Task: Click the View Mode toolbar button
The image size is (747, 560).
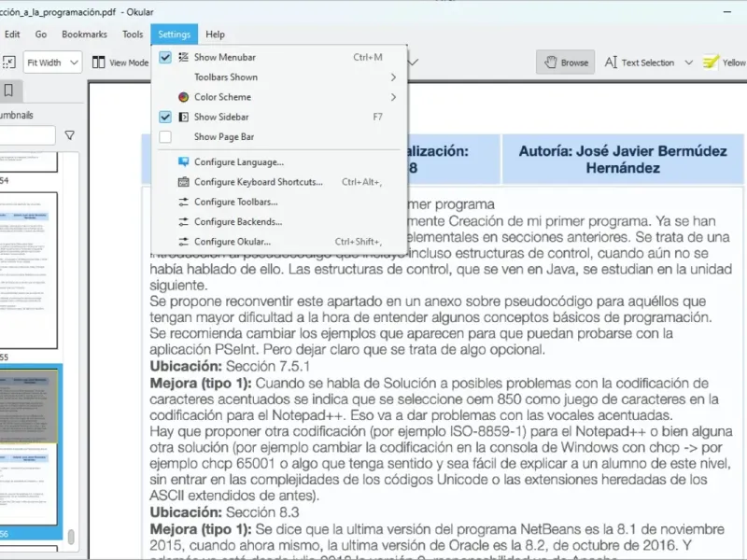Action: 120,63
